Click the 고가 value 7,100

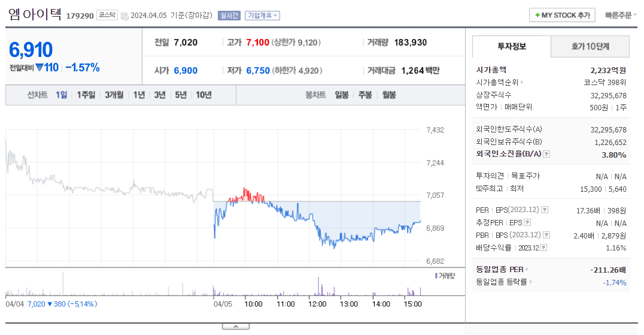click(257, 43)
